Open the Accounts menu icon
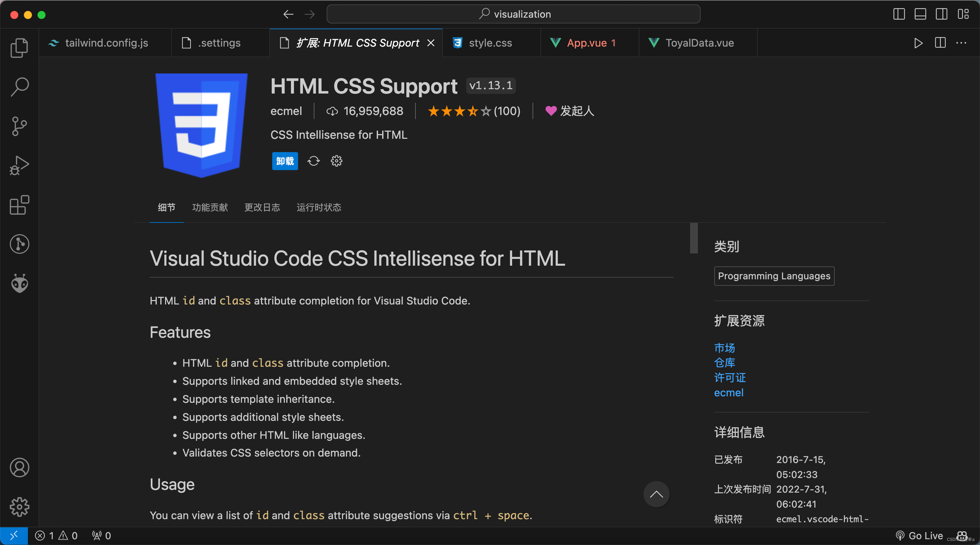980x545 pixels. pos(19,467)
